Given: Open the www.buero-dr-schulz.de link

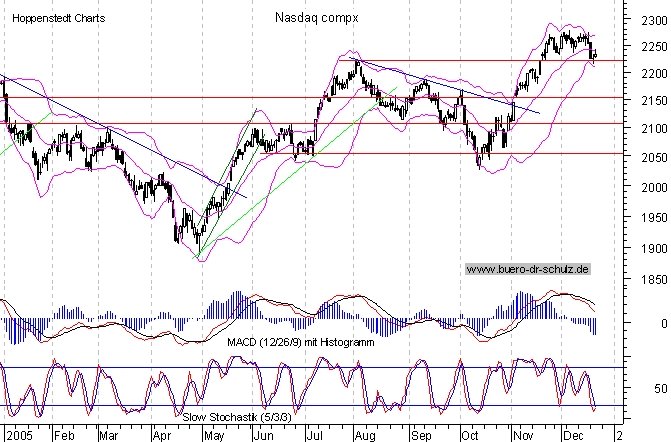Looking at the screenshot, I should 528,269.
